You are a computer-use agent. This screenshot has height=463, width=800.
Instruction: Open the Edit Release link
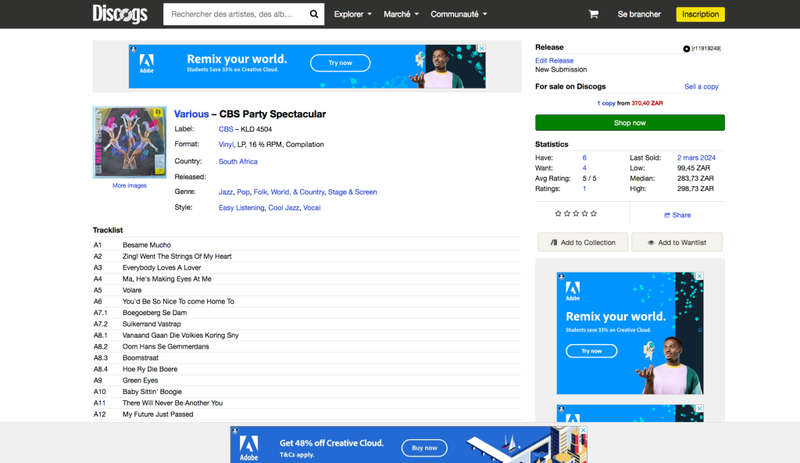point(554,60)
